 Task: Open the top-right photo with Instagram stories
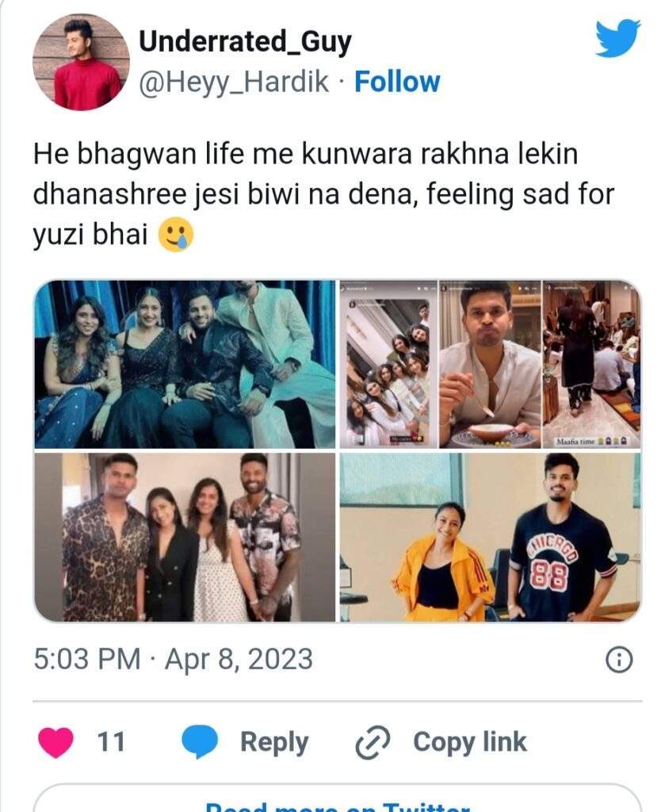click(490, 365)
